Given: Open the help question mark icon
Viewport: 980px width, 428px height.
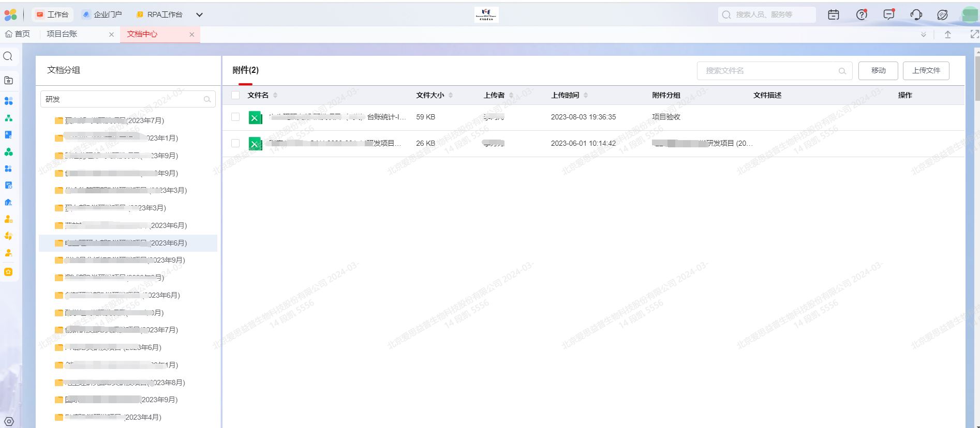Looking at the screenshot, I should (x=861, y=15).
